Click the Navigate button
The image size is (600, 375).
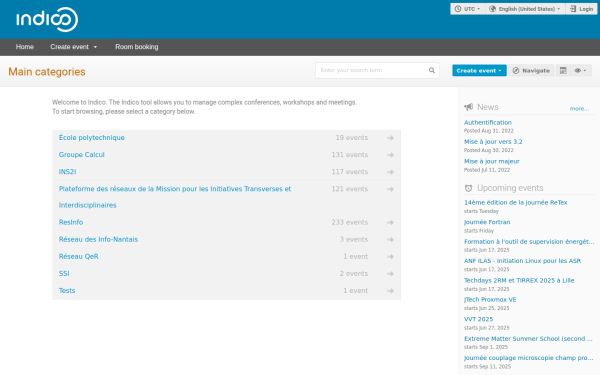click(x=531, y=70)
